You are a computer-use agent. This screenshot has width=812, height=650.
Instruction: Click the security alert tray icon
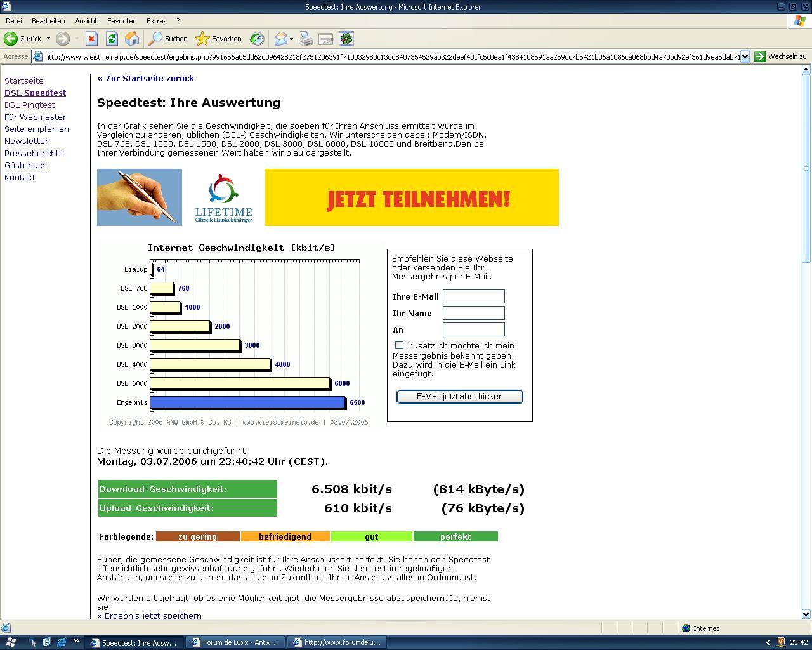point(782,642)
